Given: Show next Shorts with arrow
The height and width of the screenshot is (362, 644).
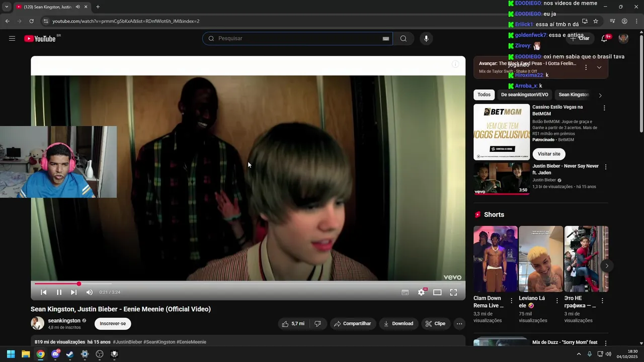Looking at the screenshot, I should pos(607,265).
